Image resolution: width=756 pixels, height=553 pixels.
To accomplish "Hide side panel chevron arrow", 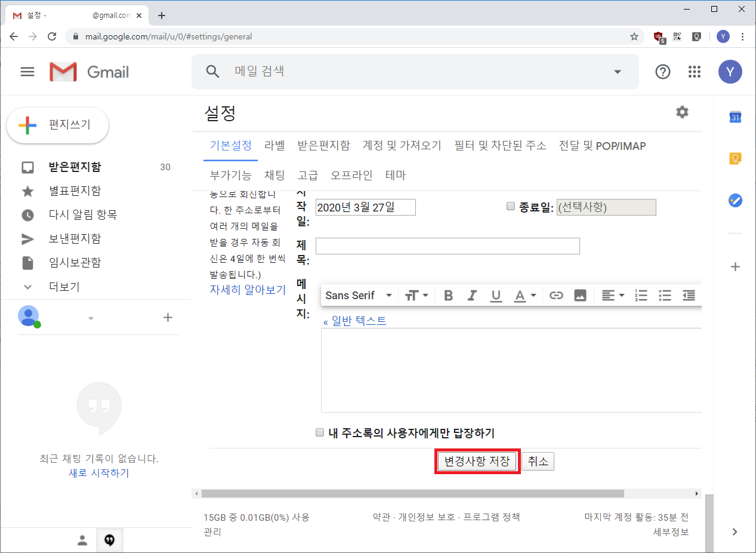I will pyautogui.click(x=735, y=532).
